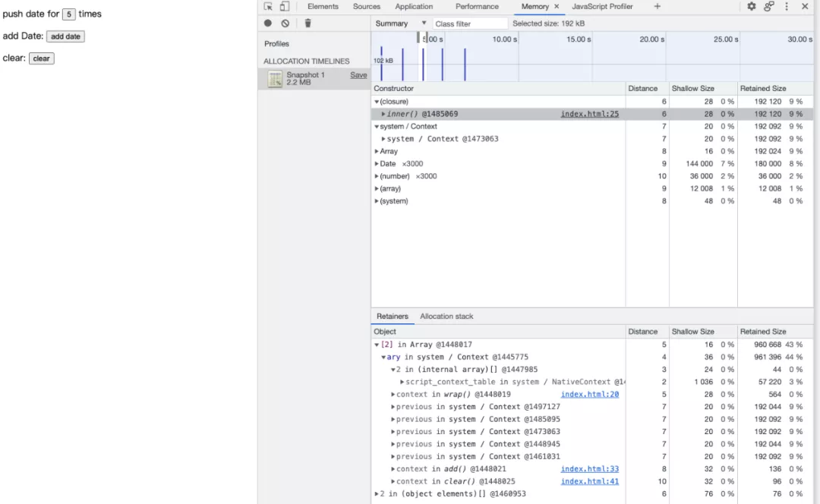Select the Snapshot 1 profile icon
820x504 pixels.
click(x=275, y=79)
